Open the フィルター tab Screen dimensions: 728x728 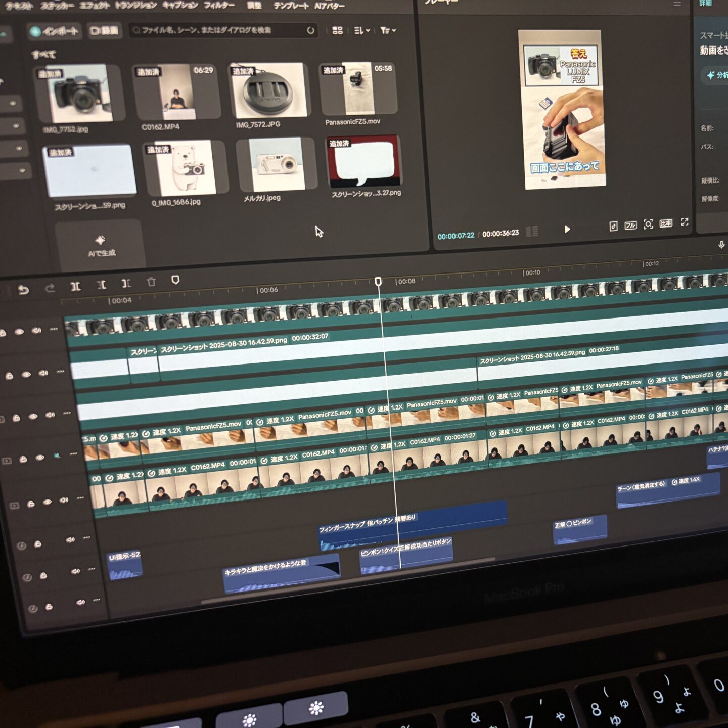point(219,5)
